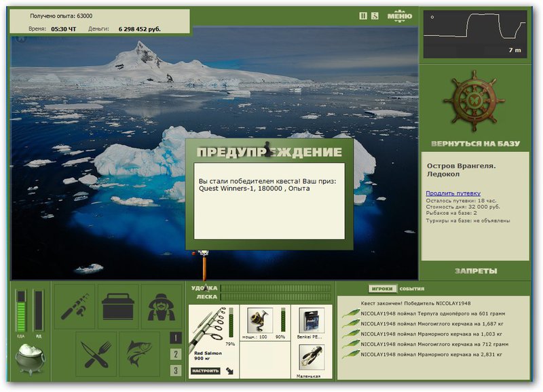Select rod slot number 2

point(176,354)
